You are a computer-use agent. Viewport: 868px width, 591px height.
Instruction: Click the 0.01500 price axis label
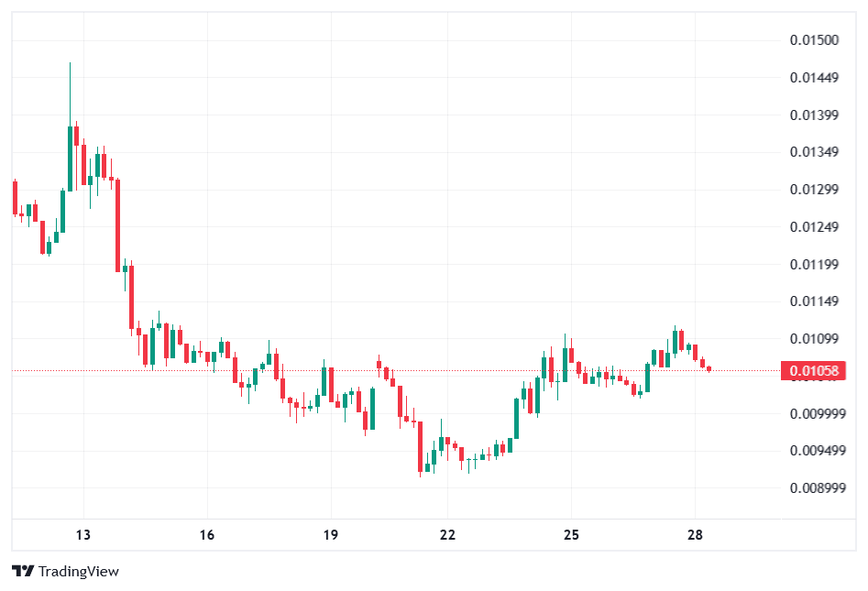pos(814,39)
